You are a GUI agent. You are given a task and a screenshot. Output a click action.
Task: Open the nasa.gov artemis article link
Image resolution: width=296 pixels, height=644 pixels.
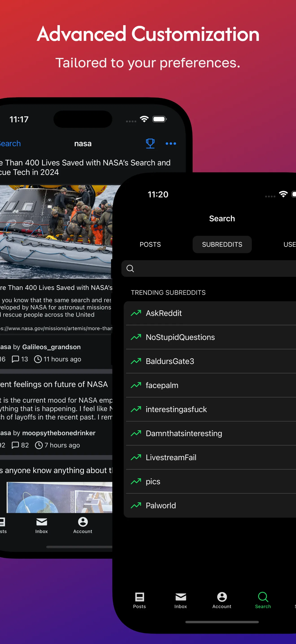point(56,328)
